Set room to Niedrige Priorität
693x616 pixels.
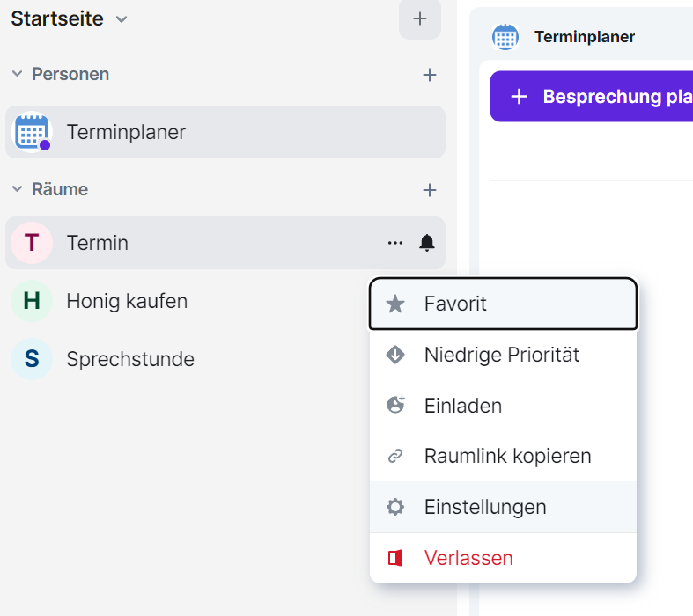[x=503, y=355]
